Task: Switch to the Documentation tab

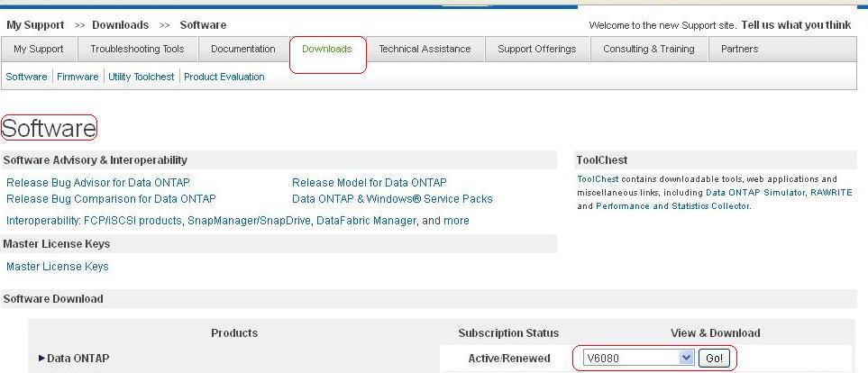Action: [x=243, y=49]
